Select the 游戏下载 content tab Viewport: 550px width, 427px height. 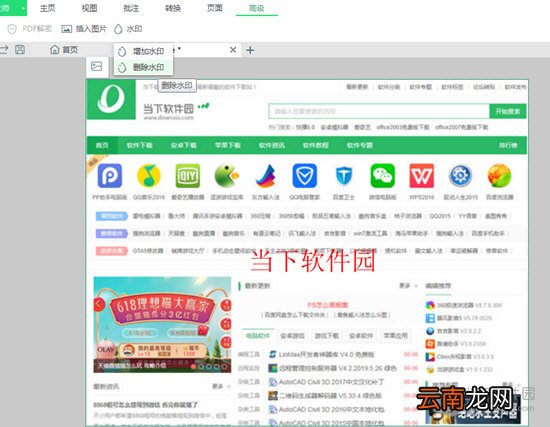pyautogui.click(x=327, y=336)
